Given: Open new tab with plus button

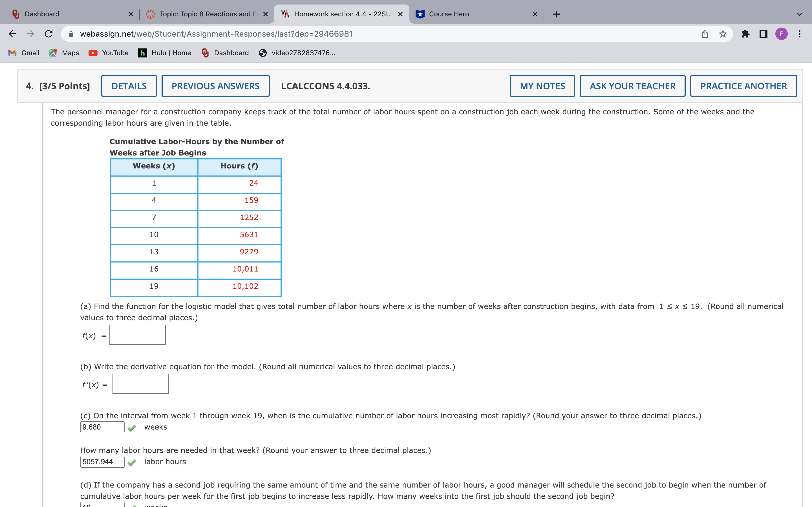Looking at the screenshot, I should pyautogui.click(x=556, y=14).
